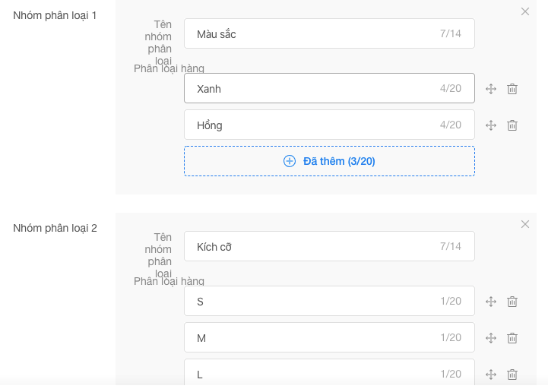Close Nhóm phân loại 2 group
548x392 pixels.
(525, 224)
